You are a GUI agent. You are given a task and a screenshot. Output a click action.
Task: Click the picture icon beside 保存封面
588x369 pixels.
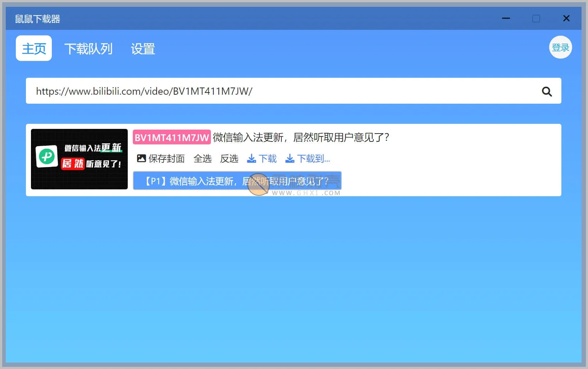(141, 158)
